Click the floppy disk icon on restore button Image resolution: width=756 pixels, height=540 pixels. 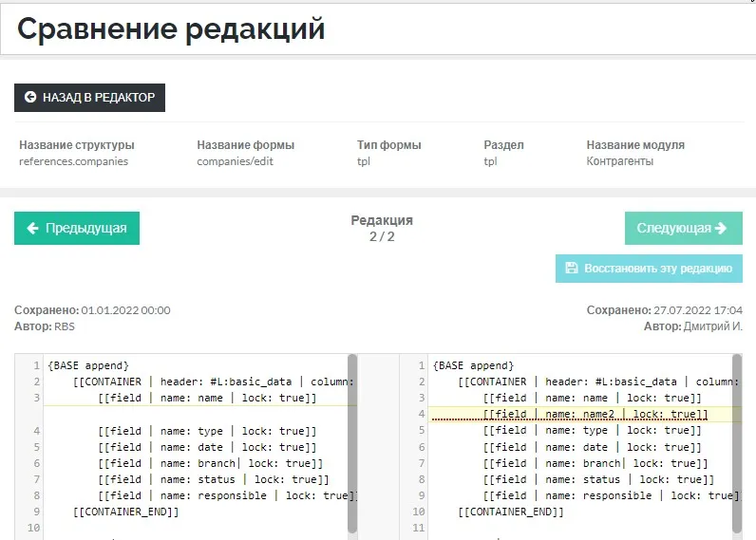[571, 269]
